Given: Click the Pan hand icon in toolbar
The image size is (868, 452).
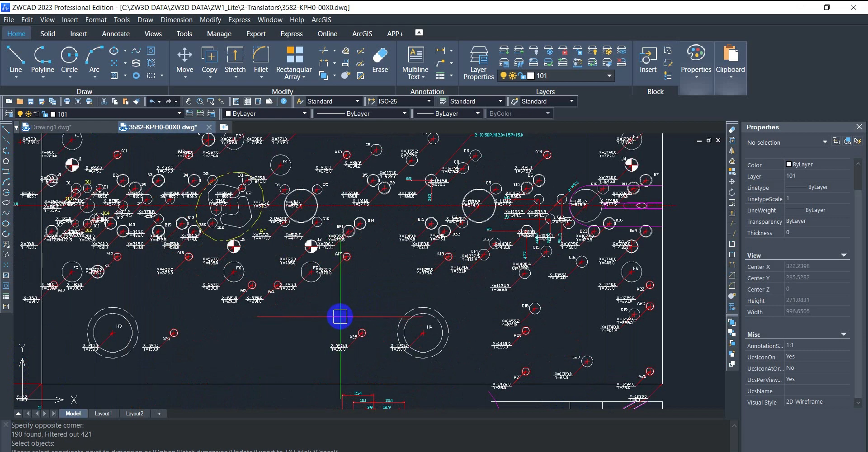Looking at the screenshot, I should point(189,101).
